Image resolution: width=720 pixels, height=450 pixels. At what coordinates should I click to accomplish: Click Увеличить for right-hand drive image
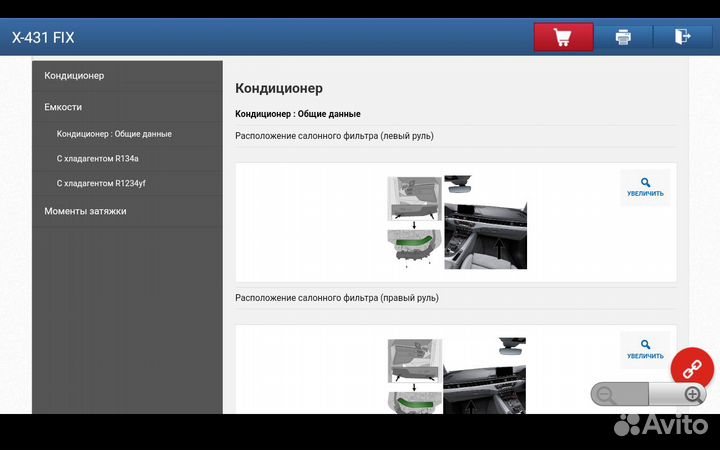(645, 349)
